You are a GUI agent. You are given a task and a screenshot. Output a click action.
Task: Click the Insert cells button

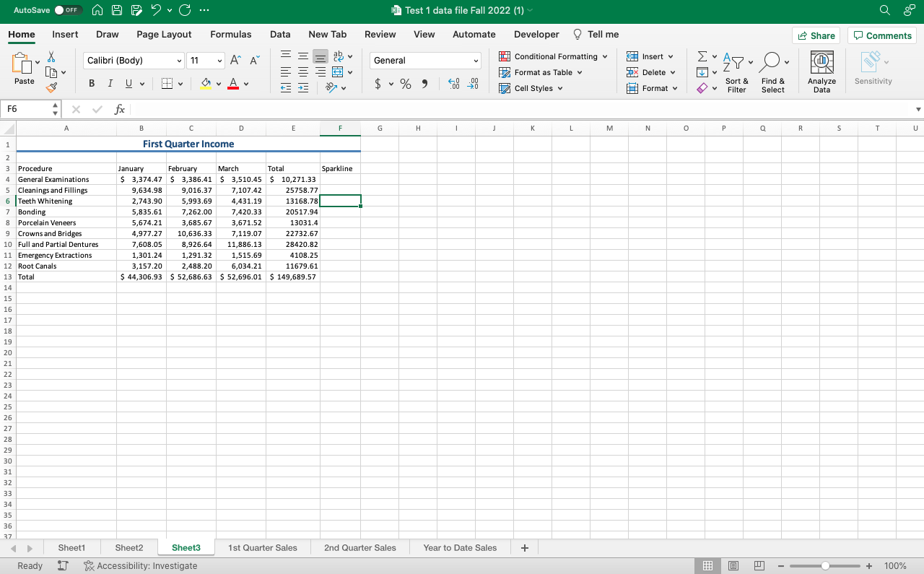pos(650,56)
